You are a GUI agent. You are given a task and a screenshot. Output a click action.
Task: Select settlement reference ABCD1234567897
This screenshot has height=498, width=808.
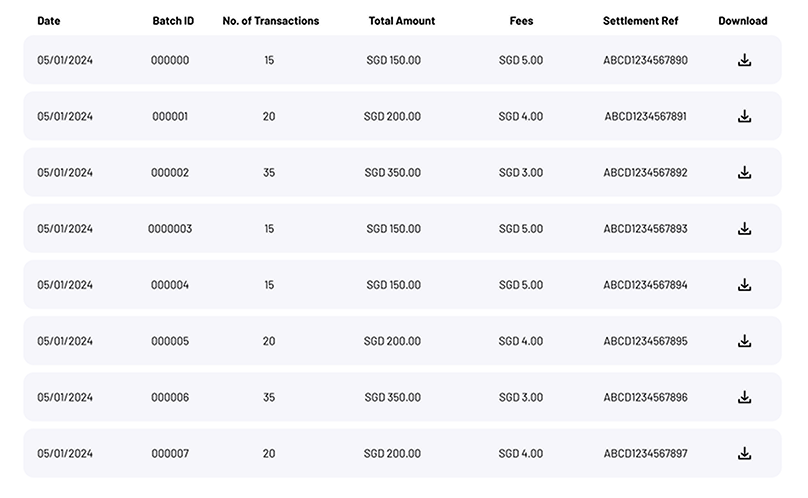[x=645, y=454]
